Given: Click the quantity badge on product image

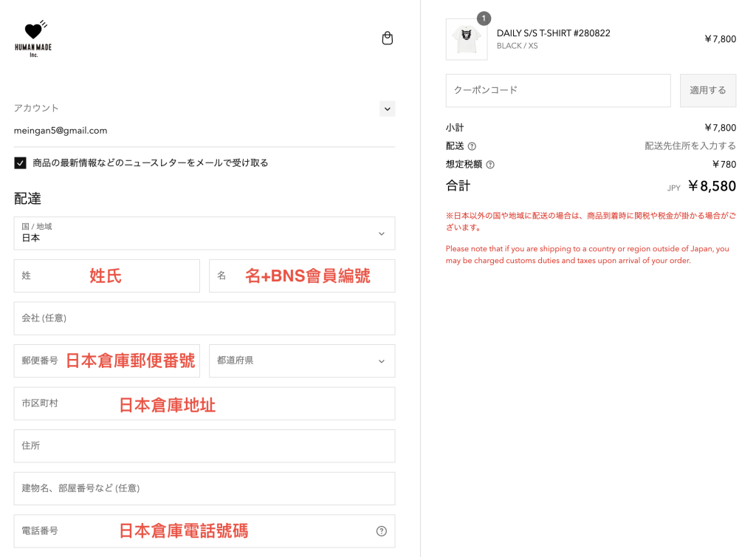Looking at the screenshot, I should [484, 18].
